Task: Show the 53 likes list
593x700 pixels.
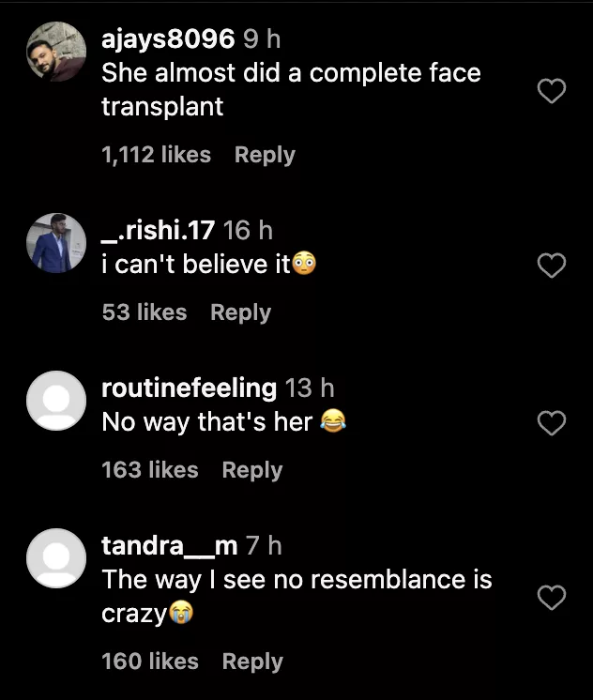Action: 144,312
